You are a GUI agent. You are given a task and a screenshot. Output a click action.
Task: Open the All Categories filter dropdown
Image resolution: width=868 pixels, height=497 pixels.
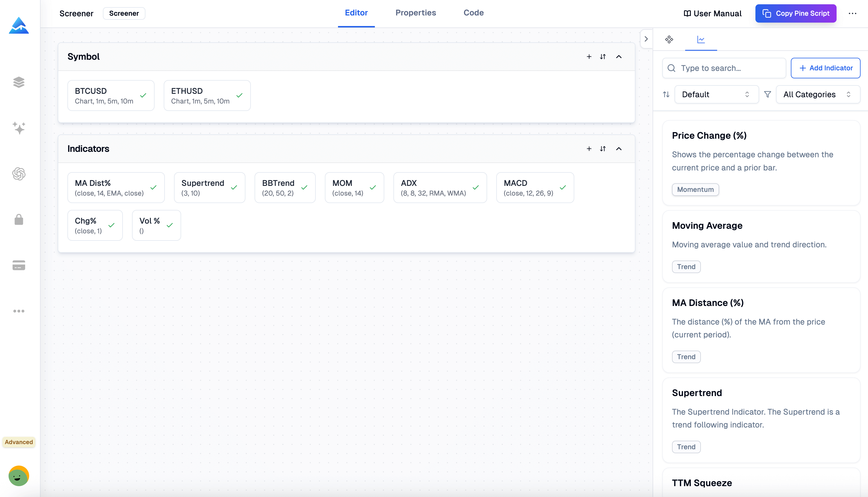click(817, 95)
